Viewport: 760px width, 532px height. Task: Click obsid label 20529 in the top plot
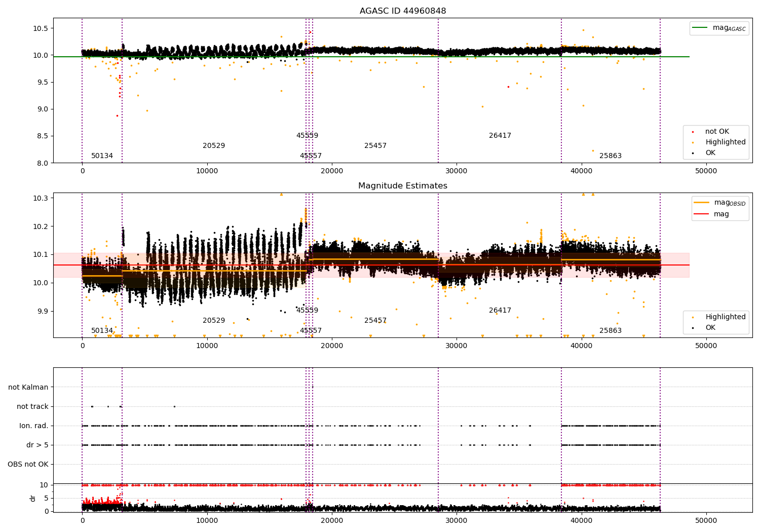(x=214, y=146)
